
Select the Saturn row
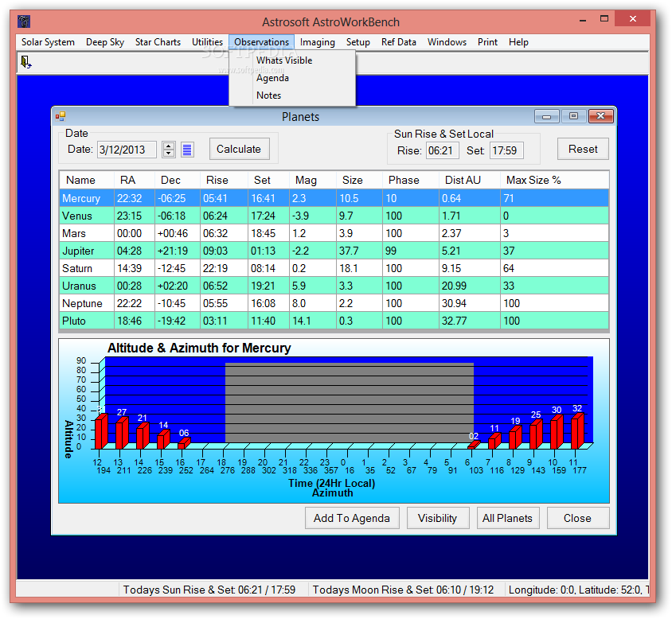334,269
